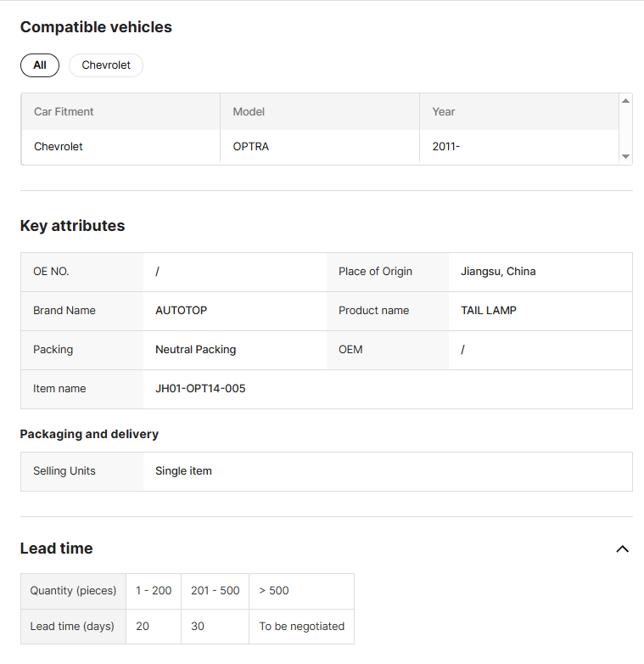Click the fitment table vertical scrollbar track
644x664 pixels.
pos(625,129)
